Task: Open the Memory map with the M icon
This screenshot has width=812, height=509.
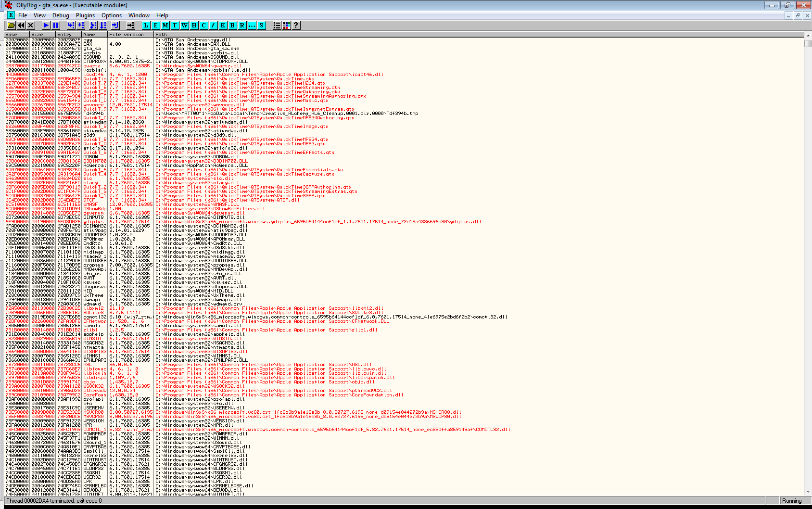Action: (165, 25)
